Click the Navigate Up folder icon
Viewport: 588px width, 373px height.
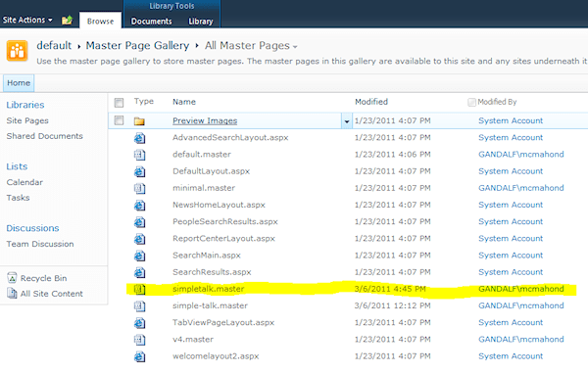[67, 20]
